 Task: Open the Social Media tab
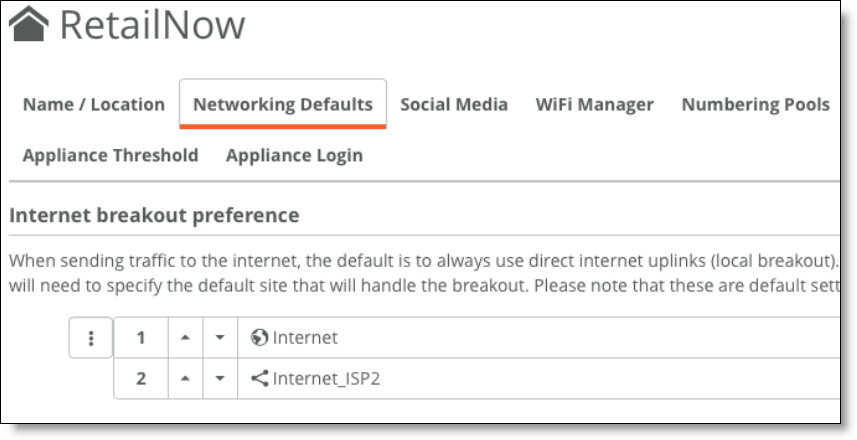point(454,104)
